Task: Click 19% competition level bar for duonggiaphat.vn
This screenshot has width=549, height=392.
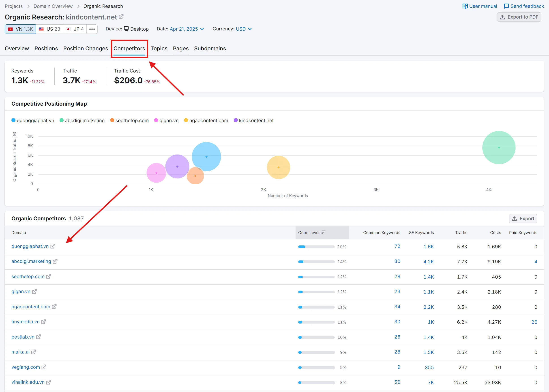Action: click(316, 247)
